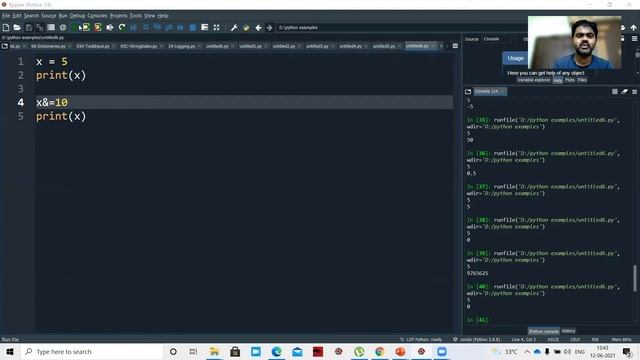Image resolution: width=640 pixels, height=360 pixels.
Task: Open Source menu
Action: pyautogui.click(x=48, y=16)
